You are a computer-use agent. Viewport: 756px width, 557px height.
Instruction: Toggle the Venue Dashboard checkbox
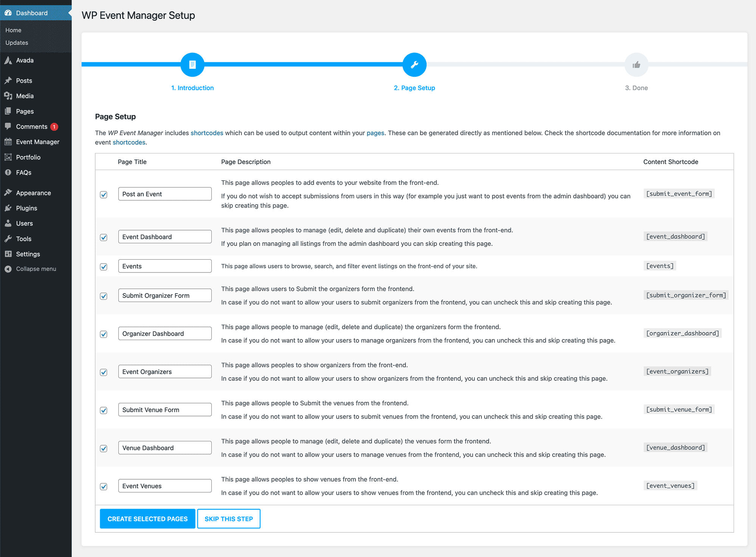click(104, 449)
